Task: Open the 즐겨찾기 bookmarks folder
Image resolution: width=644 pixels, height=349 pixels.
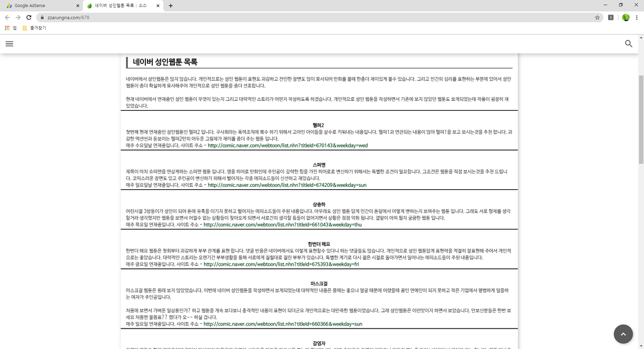Action: tap(34, 28)
